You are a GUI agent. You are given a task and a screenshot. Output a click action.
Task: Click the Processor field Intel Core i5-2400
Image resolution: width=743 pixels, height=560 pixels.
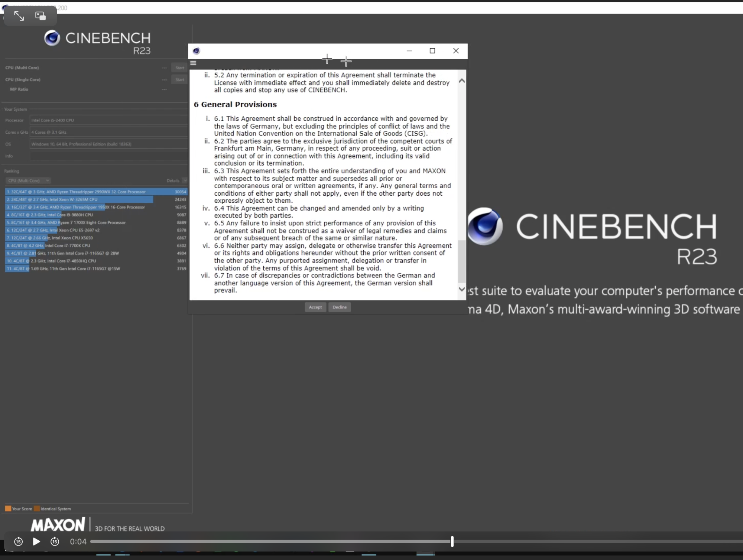point(109,120)
